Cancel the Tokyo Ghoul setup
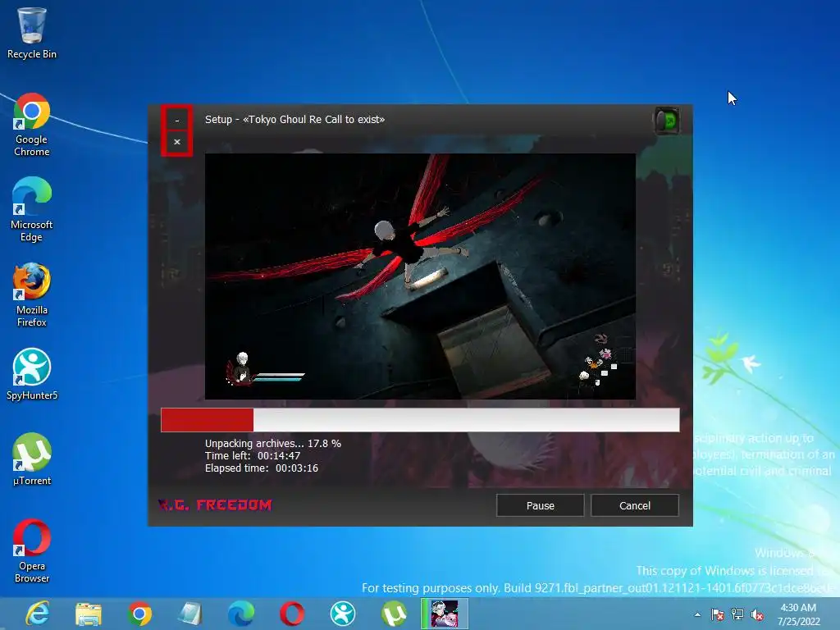Screen dimensions: 840x630 [x=635, y=505]
